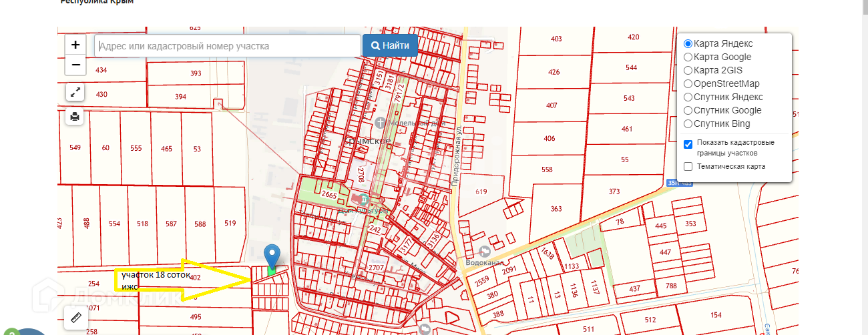Click parcel number 512

(x=650, y=319)
